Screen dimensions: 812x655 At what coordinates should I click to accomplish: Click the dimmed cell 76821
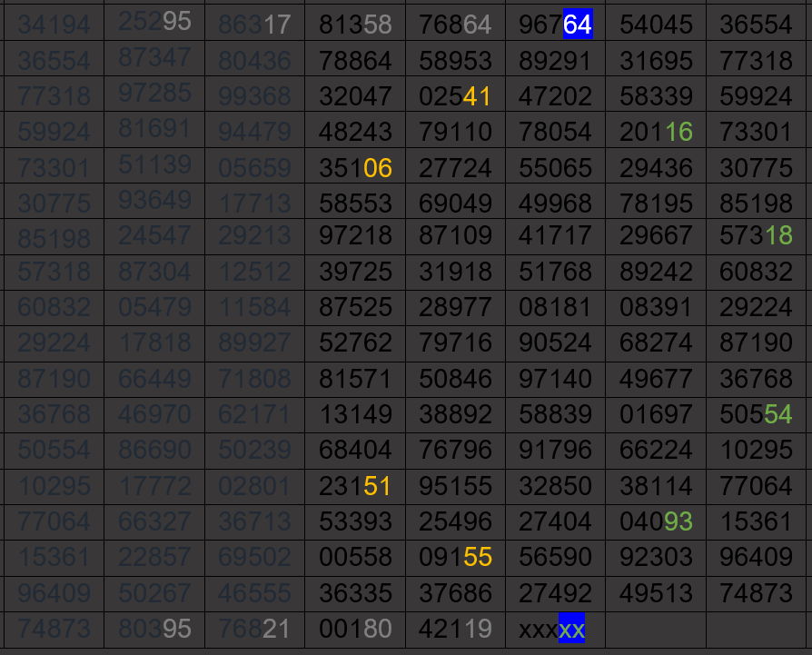tap(254, 629)
